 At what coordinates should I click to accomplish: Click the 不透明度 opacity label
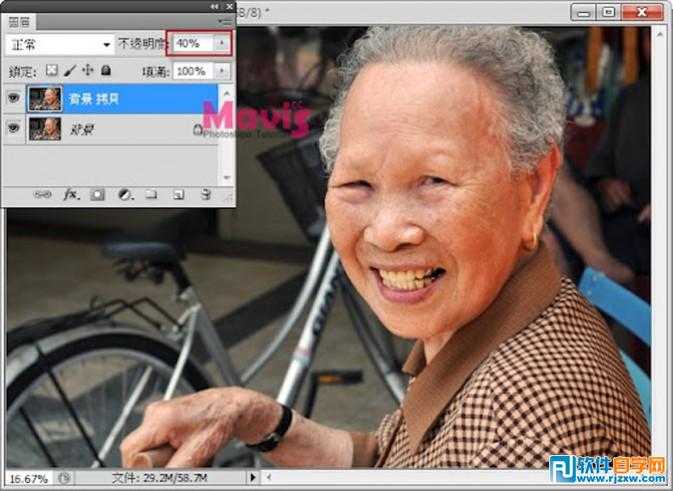[141, 43]
